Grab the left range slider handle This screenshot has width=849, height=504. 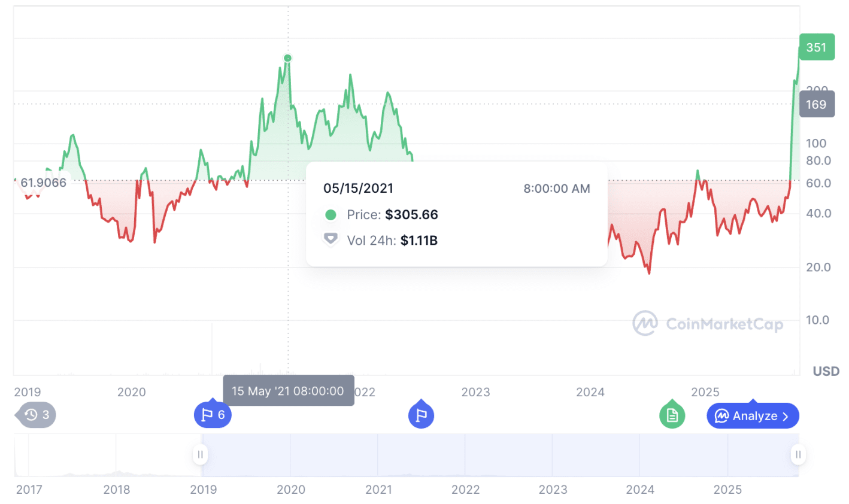(x=200, y=455)
